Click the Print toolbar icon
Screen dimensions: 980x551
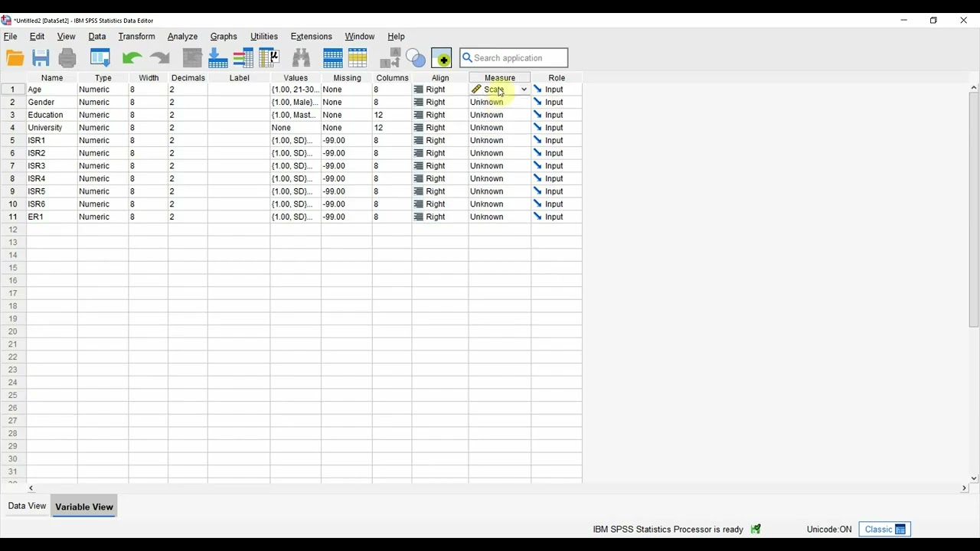[67, 58]
